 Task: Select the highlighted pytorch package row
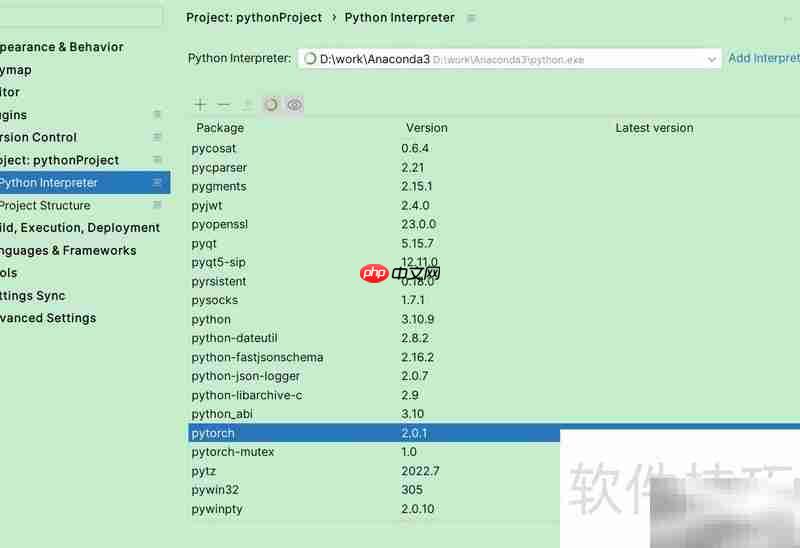coord(374,433)
